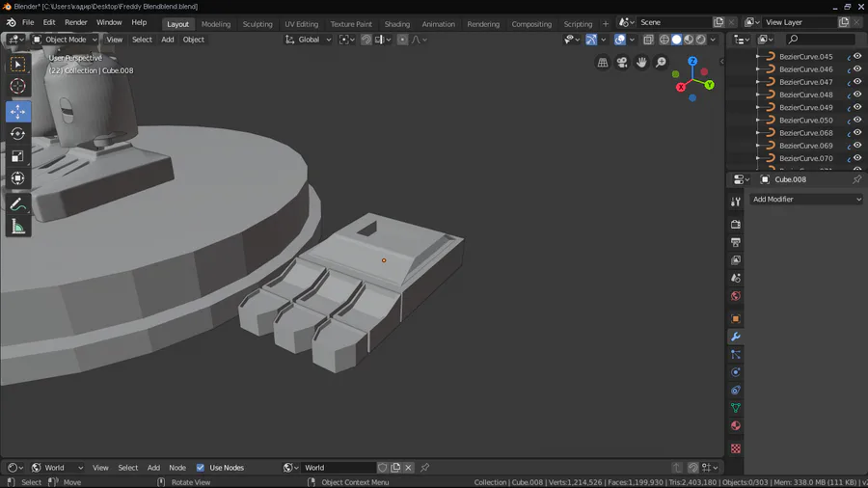Hide BezierCurve.048 with its eye icon
The height and width of the screenshot is (488, 868).
click(857, 95)
